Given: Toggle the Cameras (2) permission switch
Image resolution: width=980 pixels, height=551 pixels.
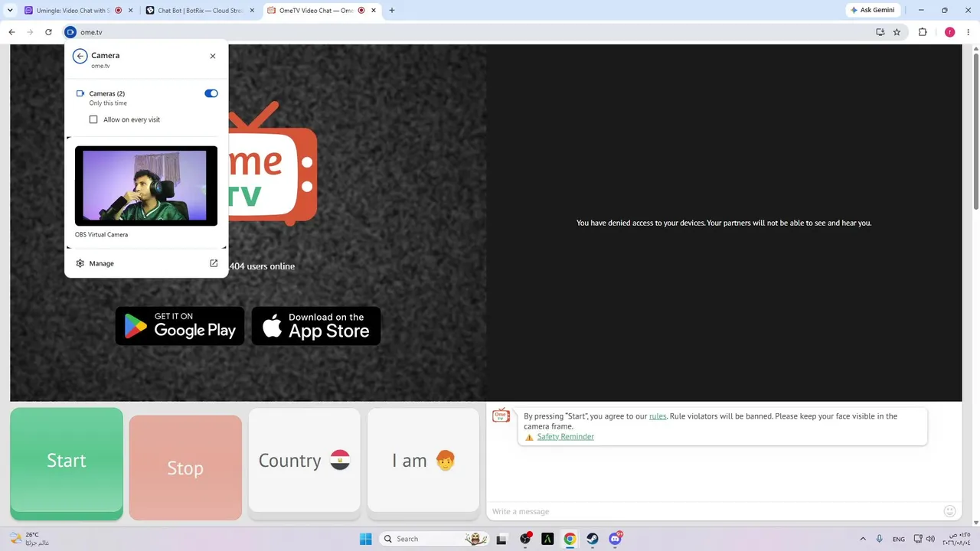Looking at the screenshot, I should pyautogui.click(x=211, y=93).
